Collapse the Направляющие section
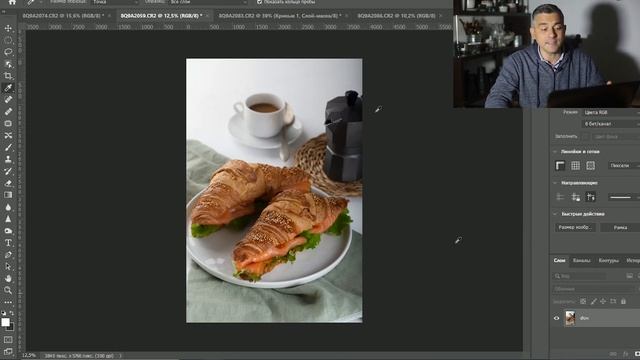The width and height of the screenshot is (640, 360). (x=555, y=183)
